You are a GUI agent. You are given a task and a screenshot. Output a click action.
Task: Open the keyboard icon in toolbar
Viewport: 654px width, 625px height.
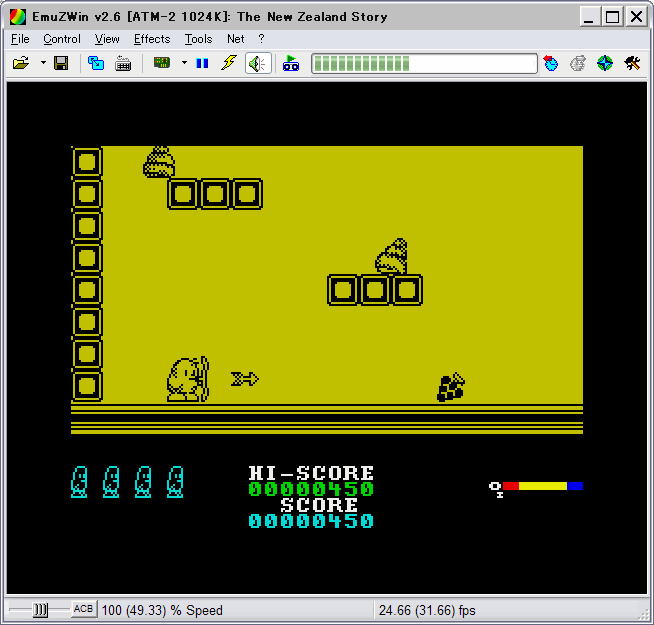click(x=123, y=63)
